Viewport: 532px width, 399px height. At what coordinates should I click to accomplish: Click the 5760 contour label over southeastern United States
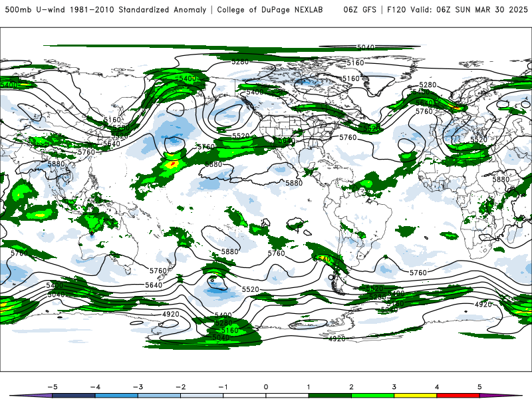348,137
